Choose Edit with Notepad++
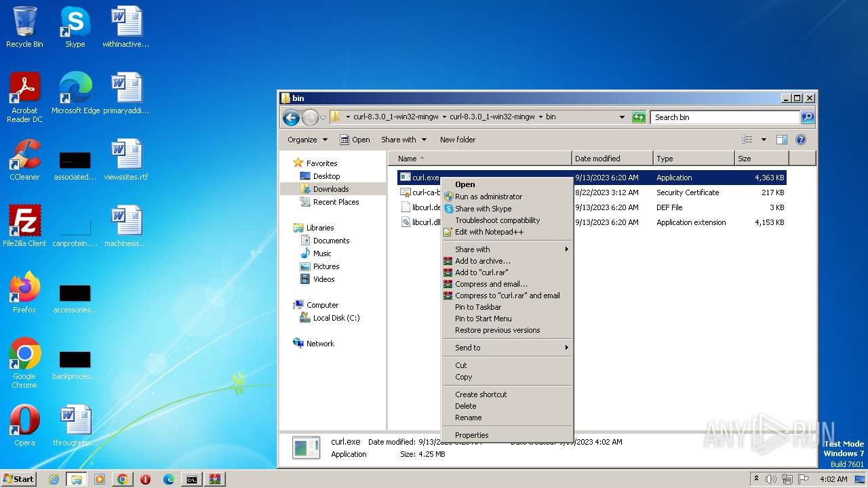The image size is (868, 488). pos(506,232)
